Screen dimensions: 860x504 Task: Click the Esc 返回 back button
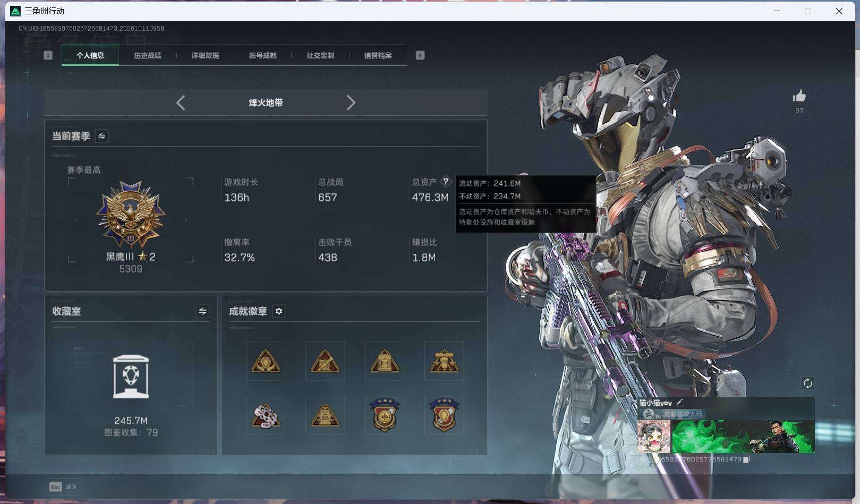[63, 486]
